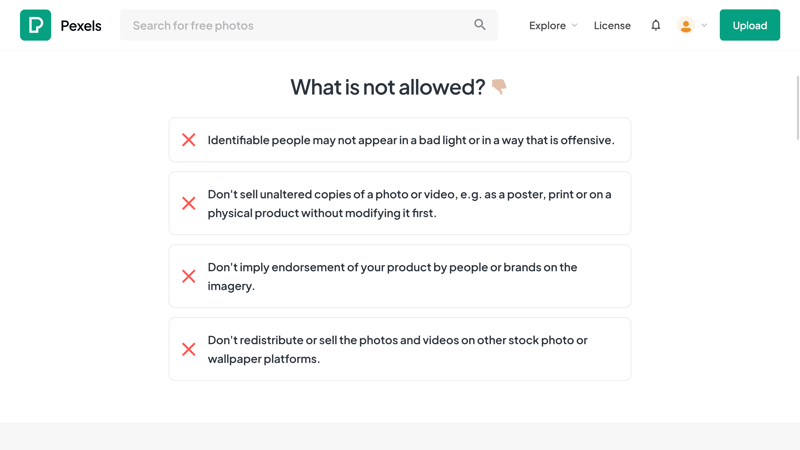Click the red X beside unaltered copies rule

tap(189, 203)
